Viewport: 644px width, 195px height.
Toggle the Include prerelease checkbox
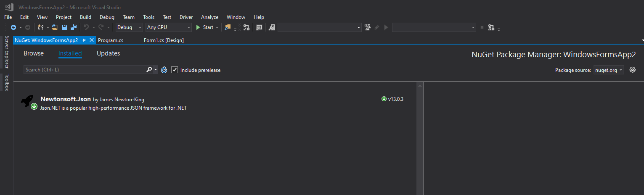pos(175,70)
